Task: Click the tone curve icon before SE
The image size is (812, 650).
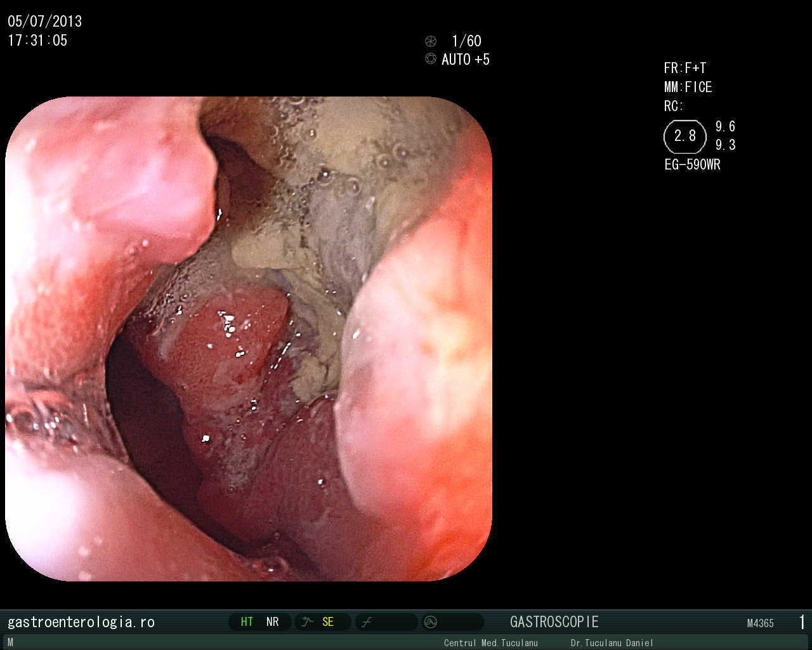Action: point(307,622)
